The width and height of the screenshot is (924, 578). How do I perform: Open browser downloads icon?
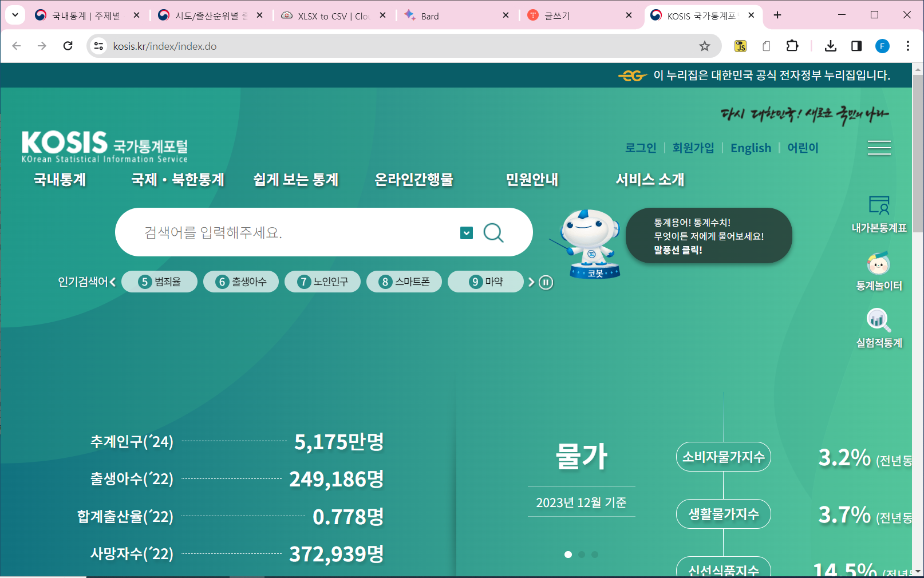pyautogui.click(x=830, y=46)
